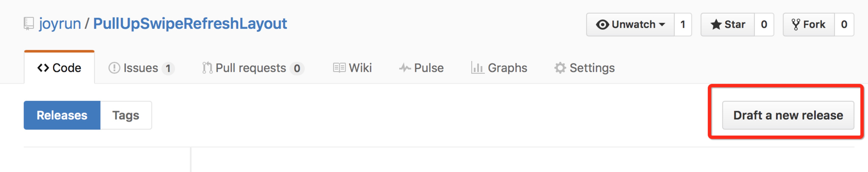Screen dimensions: 868x172
Task: Open the Issues count badge
Action: pyautogui.click(x=168, y=68)
